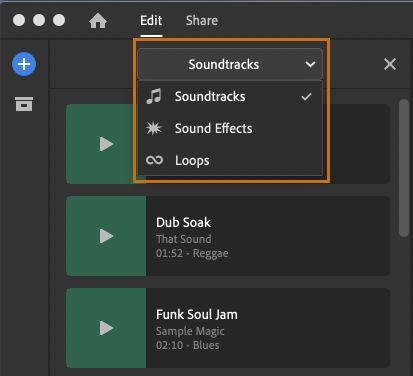Open the Project Assets archive icon
413x376 pixels.
[x=24, y=104]
